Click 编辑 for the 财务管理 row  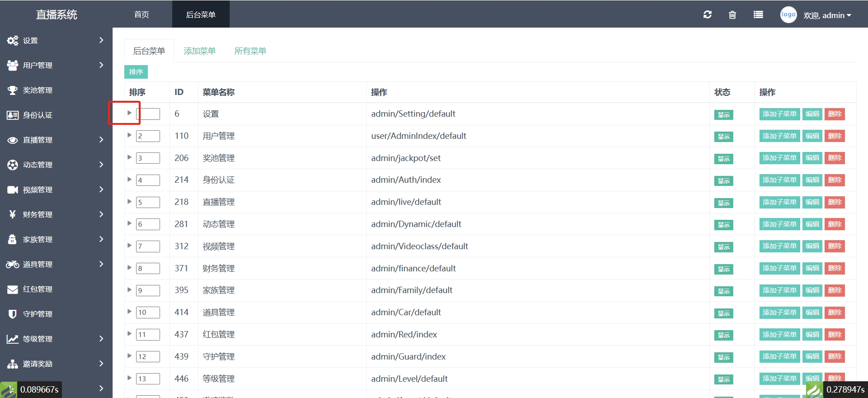click(812, 268)
